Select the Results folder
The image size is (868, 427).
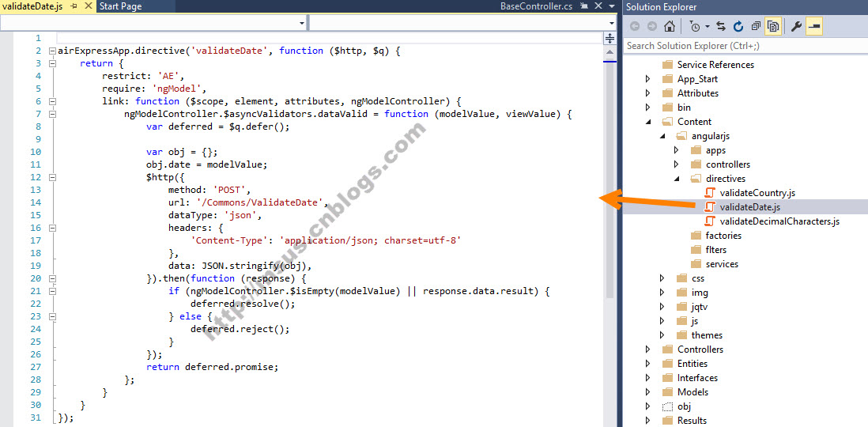click(x=692, y=421)
